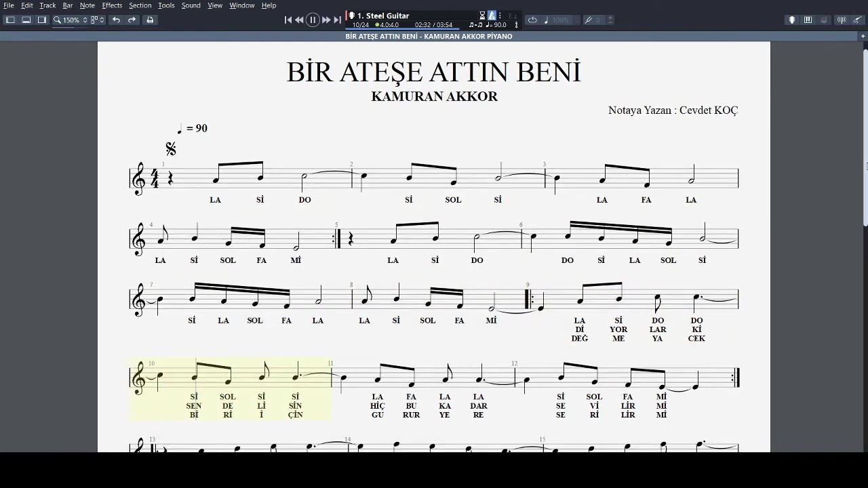This screenshot has width=868, height=488.
Task: Open the Track menu
Action: pos(47,5)
